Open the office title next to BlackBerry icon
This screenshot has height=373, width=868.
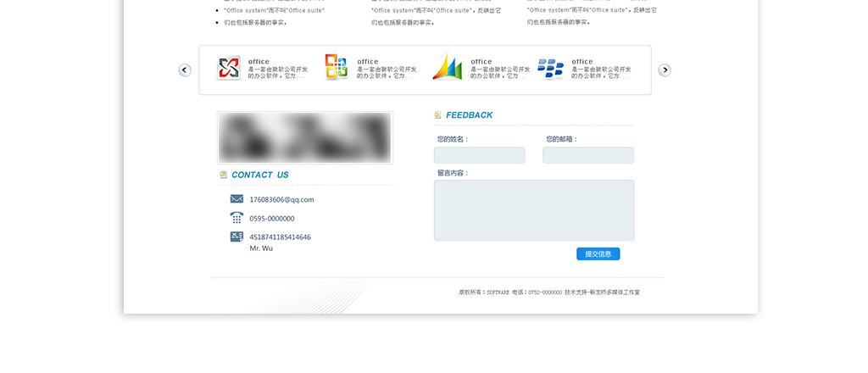(x=582, y=61)
